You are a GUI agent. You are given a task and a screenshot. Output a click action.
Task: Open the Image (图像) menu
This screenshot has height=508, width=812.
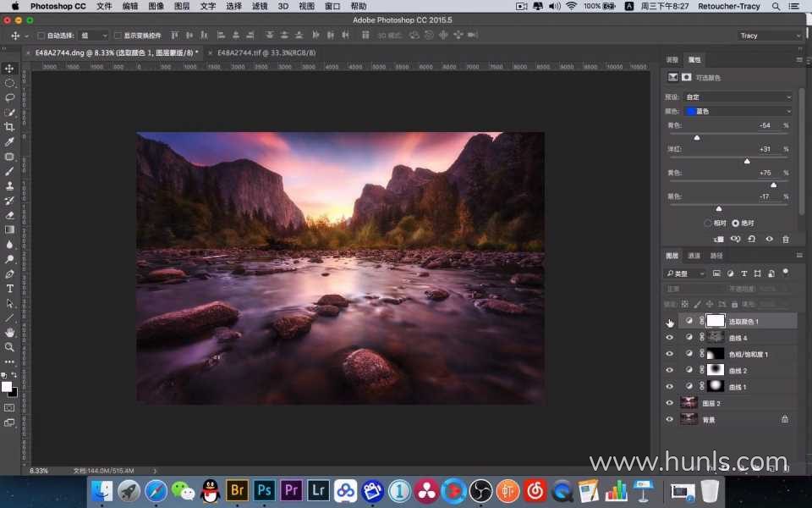156,6
